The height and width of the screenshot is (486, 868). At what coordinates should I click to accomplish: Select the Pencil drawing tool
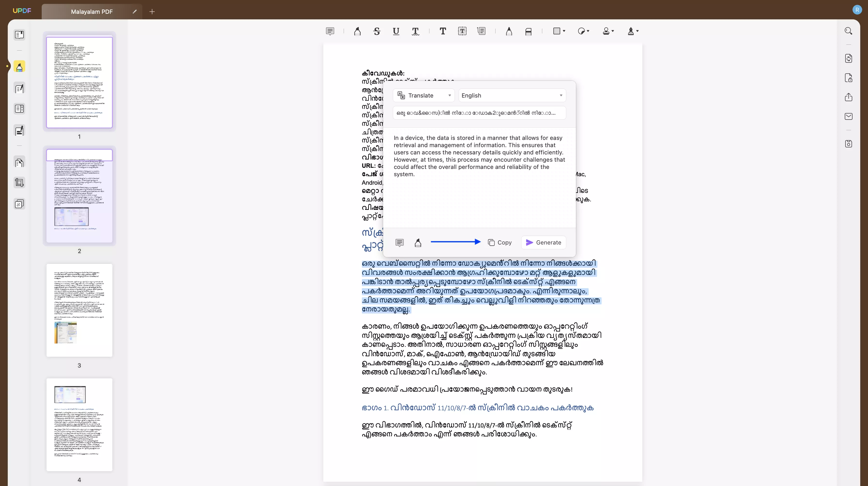click(x=509, y=31)
